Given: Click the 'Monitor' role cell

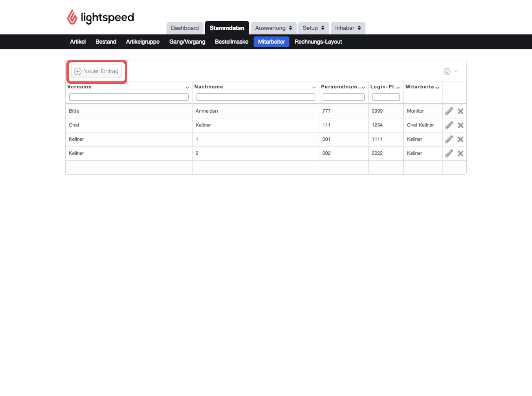Looking at the screenshot, I should tap(423, 111).
